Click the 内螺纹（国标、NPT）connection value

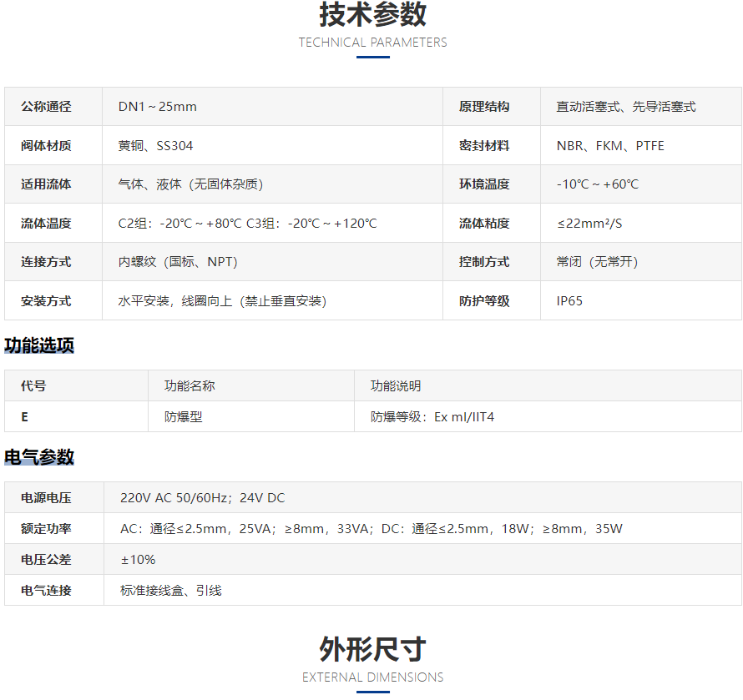tap(178, 262)
